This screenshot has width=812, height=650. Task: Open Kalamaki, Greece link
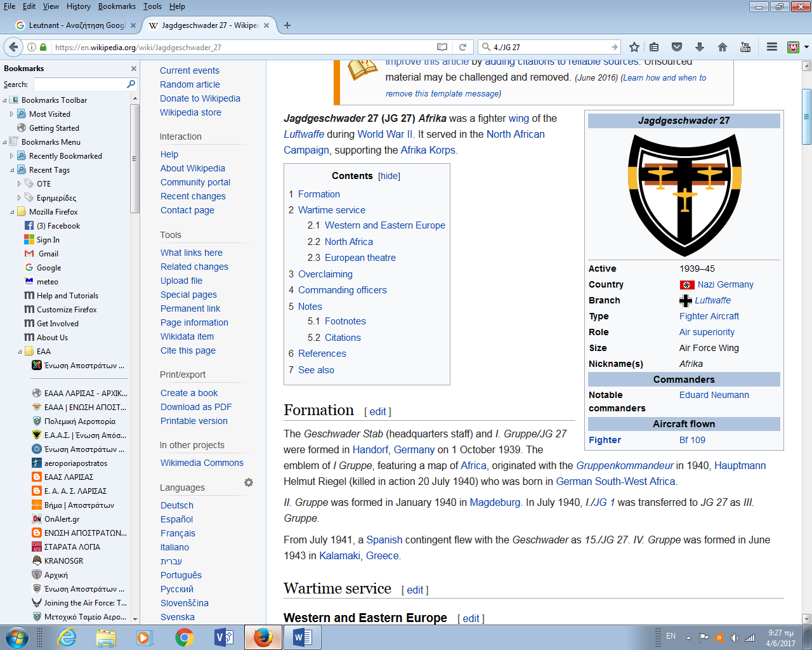(x=359, y=555)
